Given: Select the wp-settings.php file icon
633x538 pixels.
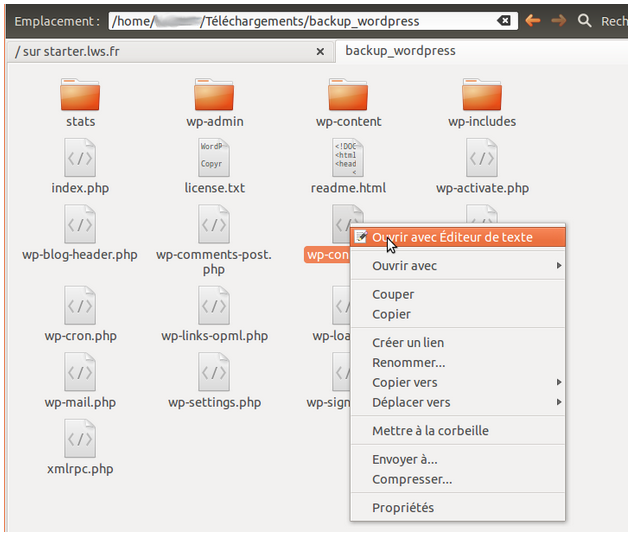Looking at the screenshot, I should coord(214,372).
